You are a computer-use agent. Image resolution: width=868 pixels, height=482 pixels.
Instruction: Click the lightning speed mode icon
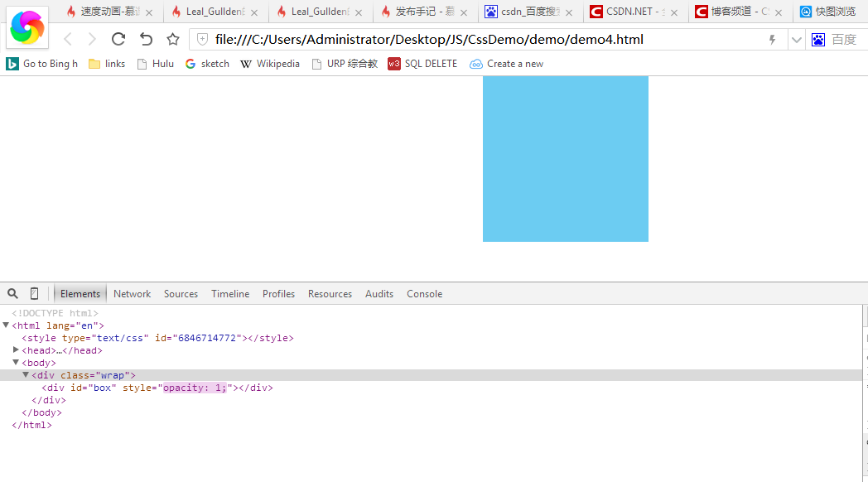coord(772,39)
